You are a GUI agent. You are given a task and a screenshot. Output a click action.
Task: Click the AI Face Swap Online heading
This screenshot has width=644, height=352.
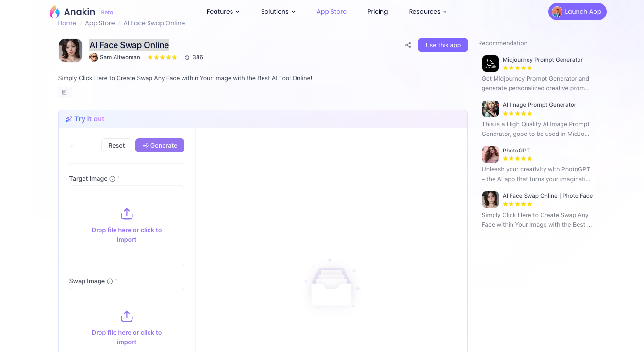(x=129, y=45)
